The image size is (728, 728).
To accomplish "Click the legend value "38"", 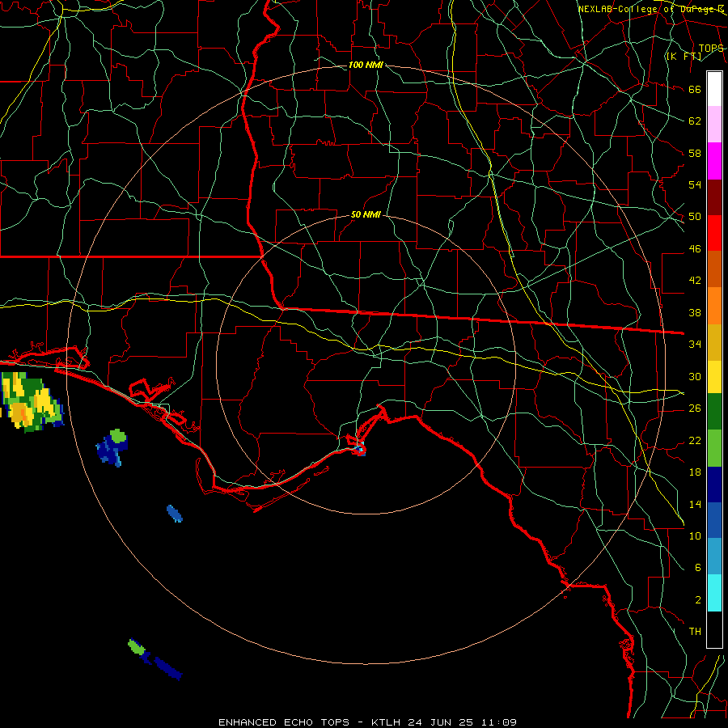I will click(695, 312).
